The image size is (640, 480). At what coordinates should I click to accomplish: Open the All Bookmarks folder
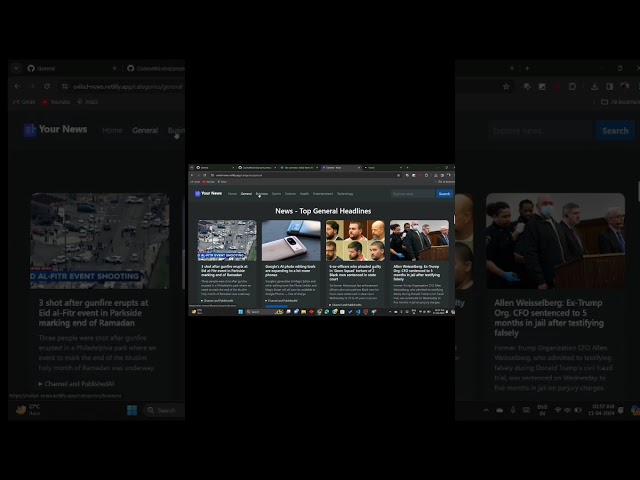click(x=445, y=182)
